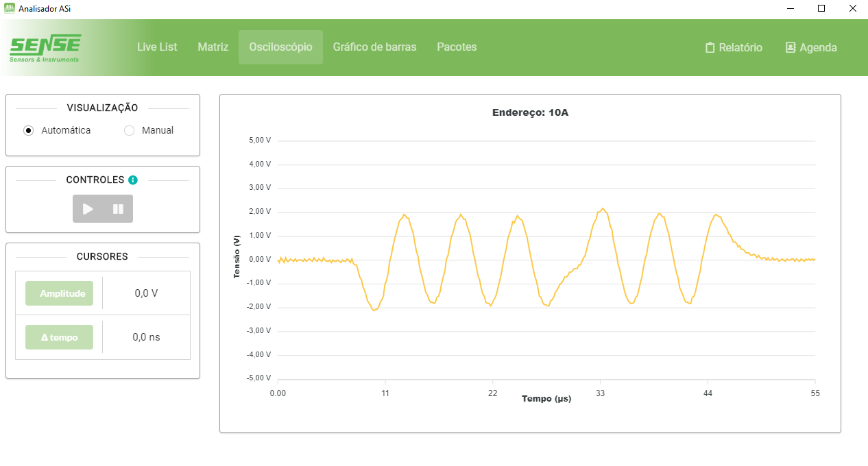The image size is (868, 466).
Task: Minimize the Analisador ASi window
Action: pos(790,9)
